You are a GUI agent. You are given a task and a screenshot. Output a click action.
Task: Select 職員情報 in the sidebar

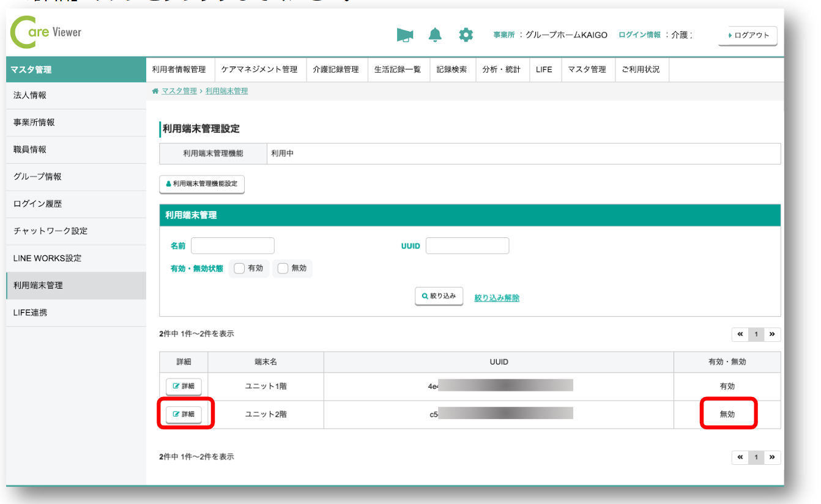pyautogui.click(x=30, y=150)
